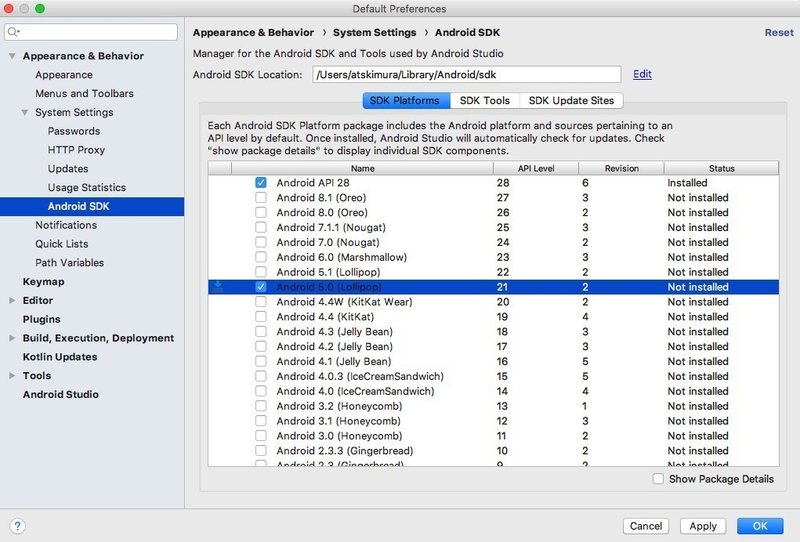Select the Android 4.4W (KitKat Wear) row
The height and width of the screenshot is (542, 800).
493,302
